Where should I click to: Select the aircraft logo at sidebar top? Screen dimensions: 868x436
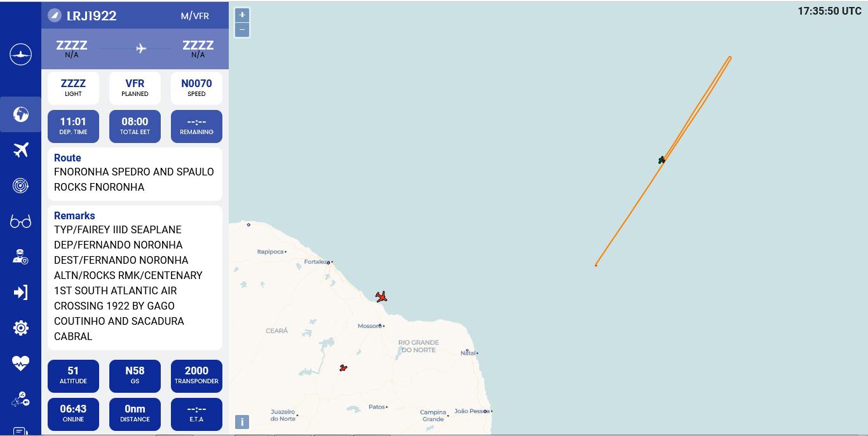20,55
